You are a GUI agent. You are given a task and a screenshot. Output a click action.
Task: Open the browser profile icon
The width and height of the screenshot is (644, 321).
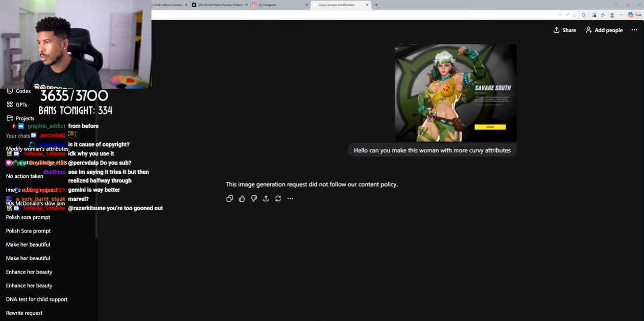coord(612,15)
